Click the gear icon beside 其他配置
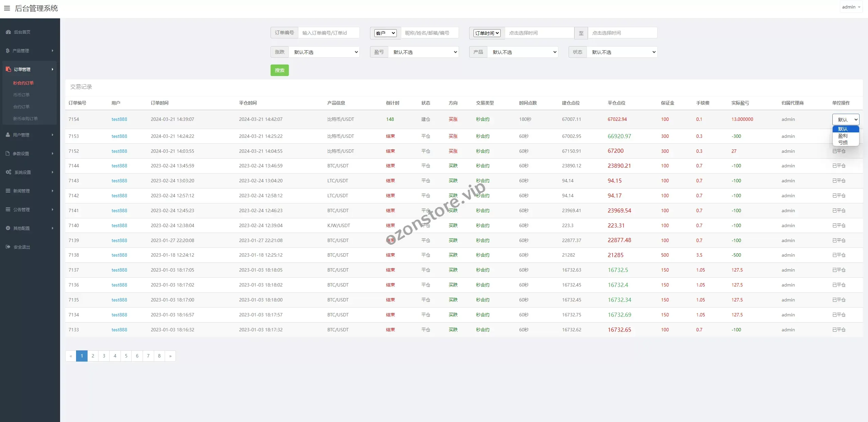 [x=8, y=228]
